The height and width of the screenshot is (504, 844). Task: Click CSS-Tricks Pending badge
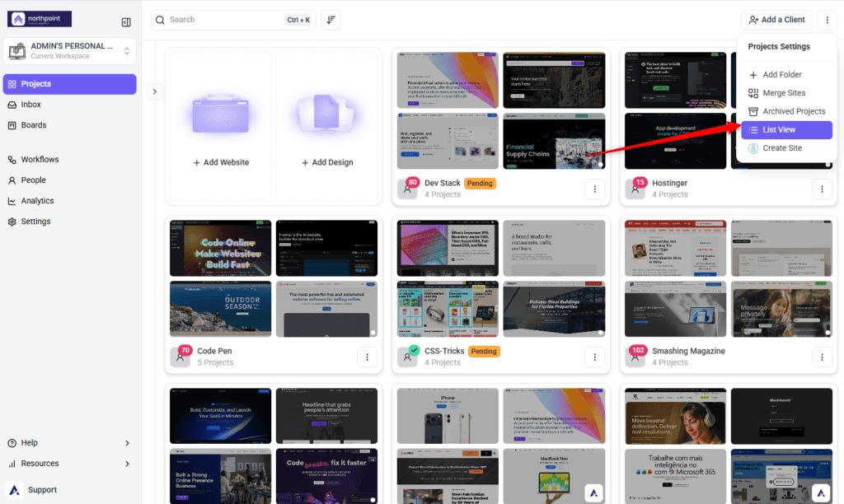click(484, 352)
